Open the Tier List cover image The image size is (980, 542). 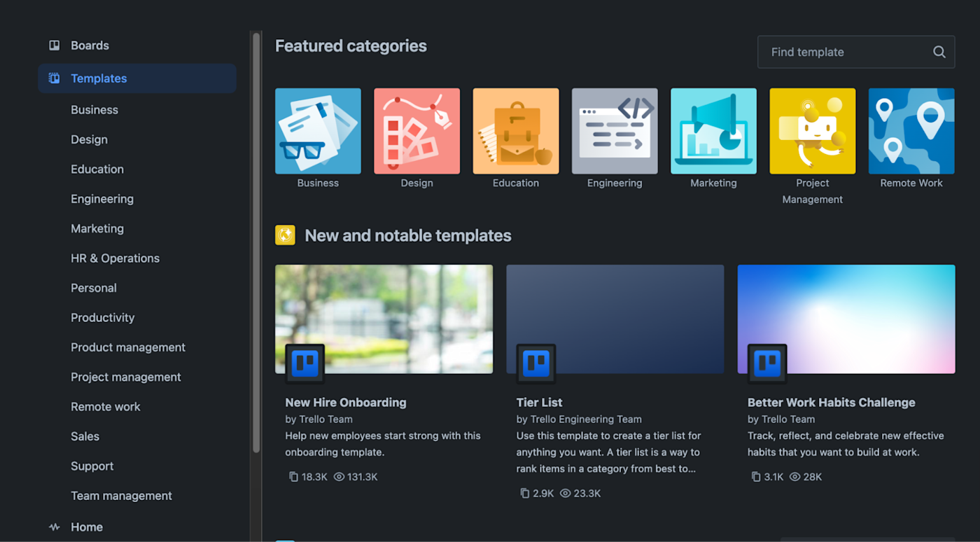[x=615, y=319]
